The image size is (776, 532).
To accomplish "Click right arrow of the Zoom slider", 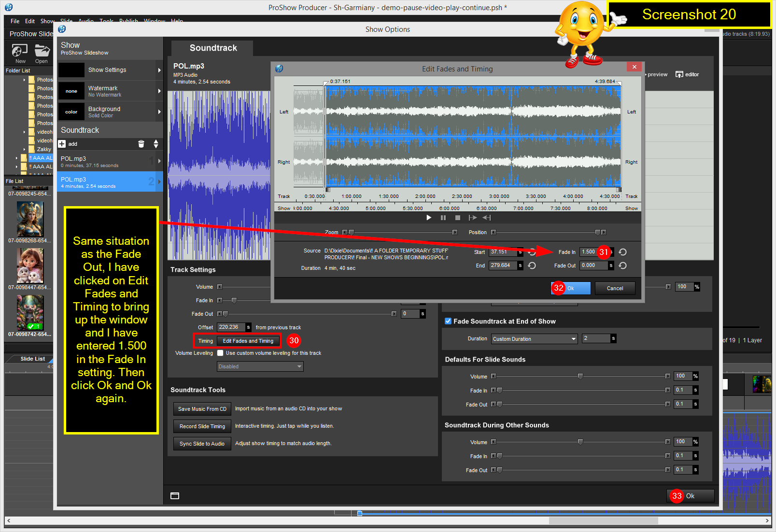I will tap(455, 232).
